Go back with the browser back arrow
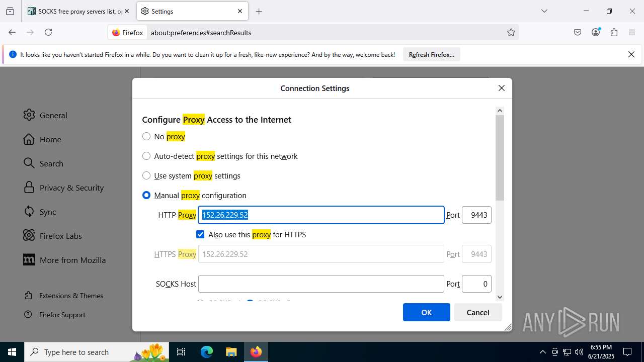This screenshot has height=362, width=644. (x=12, y=32)
